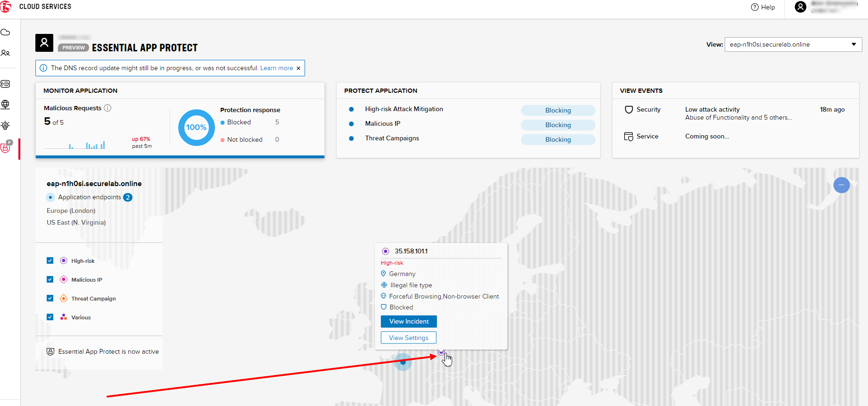The width and height of the screenshot is (868, 406).
Task: Toggle Threat Campaigns Blocking mode
Action: pos(558,139)
